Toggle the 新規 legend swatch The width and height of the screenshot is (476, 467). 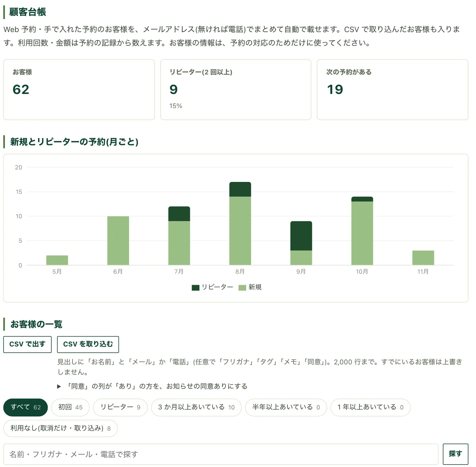[242, 287]
